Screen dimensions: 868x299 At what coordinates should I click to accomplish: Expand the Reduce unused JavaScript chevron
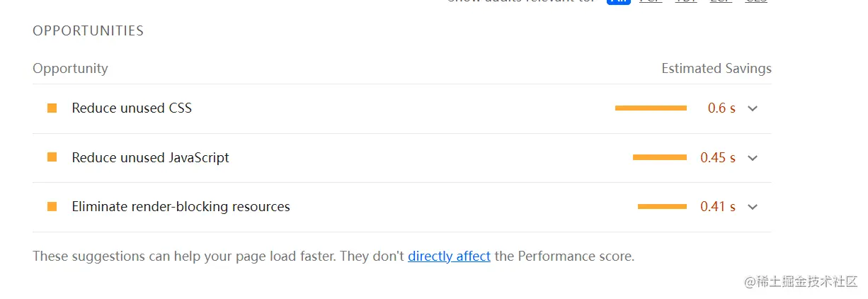[753, 158]
